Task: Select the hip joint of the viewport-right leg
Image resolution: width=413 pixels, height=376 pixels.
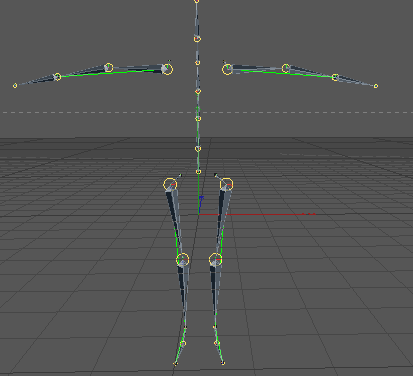Action: pos(227,184)
